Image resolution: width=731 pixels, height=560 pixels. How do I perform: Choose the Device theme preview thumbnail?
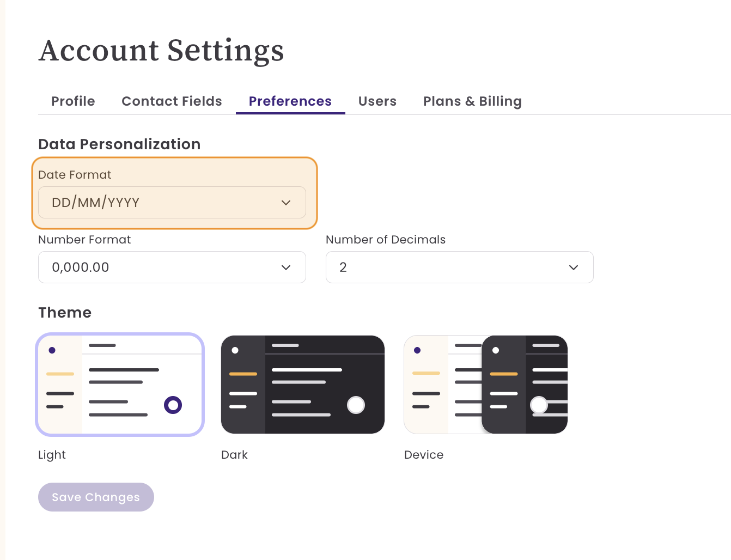click(486, 385)
